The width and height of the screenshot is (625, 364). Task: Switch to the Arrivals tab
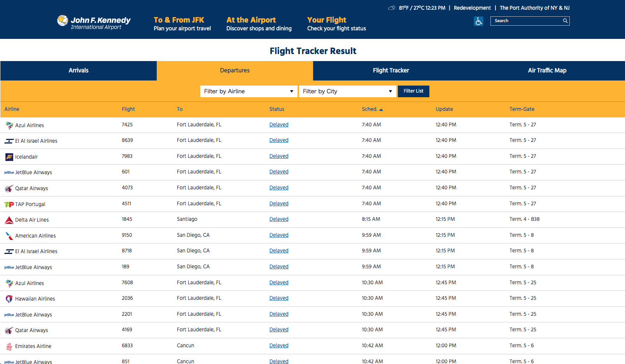[x=79, y=71]
